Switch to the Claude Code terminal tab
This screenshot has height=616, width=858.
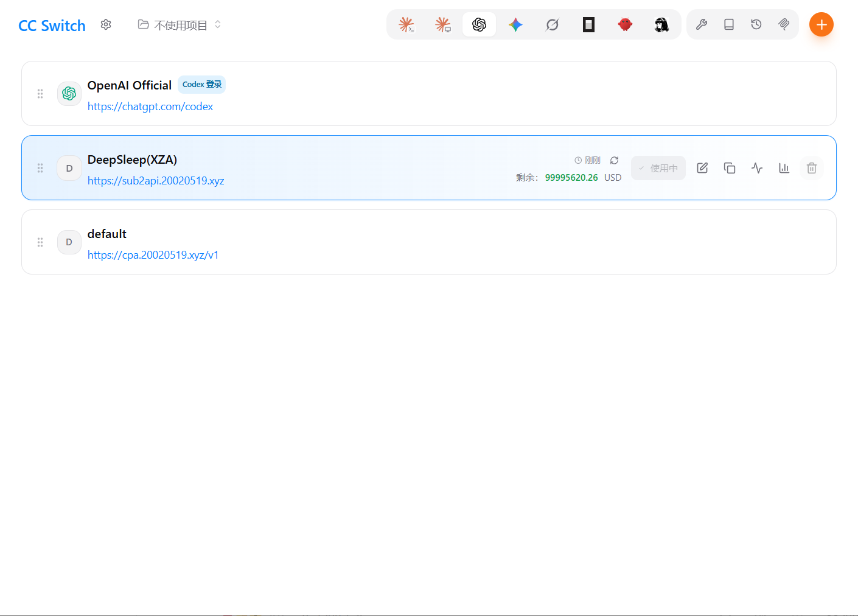[x=406, y=24]
